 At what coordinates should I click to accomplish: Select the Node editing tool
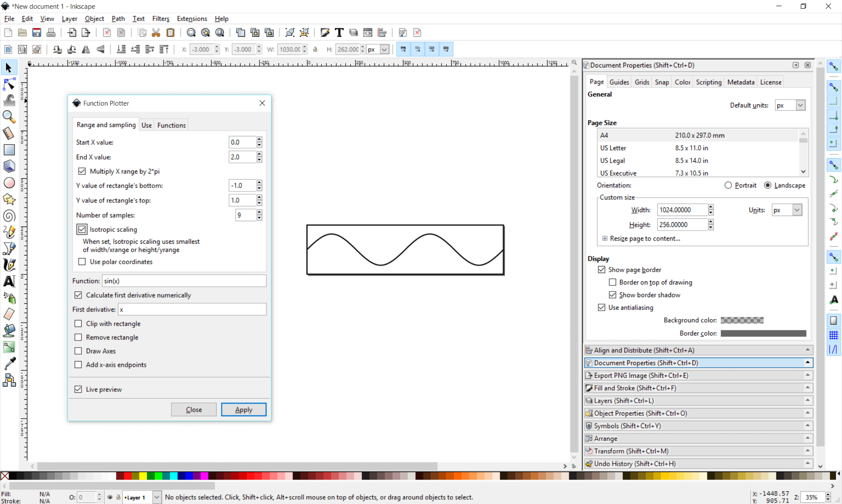pyautogui.click(x=9, y=84)
